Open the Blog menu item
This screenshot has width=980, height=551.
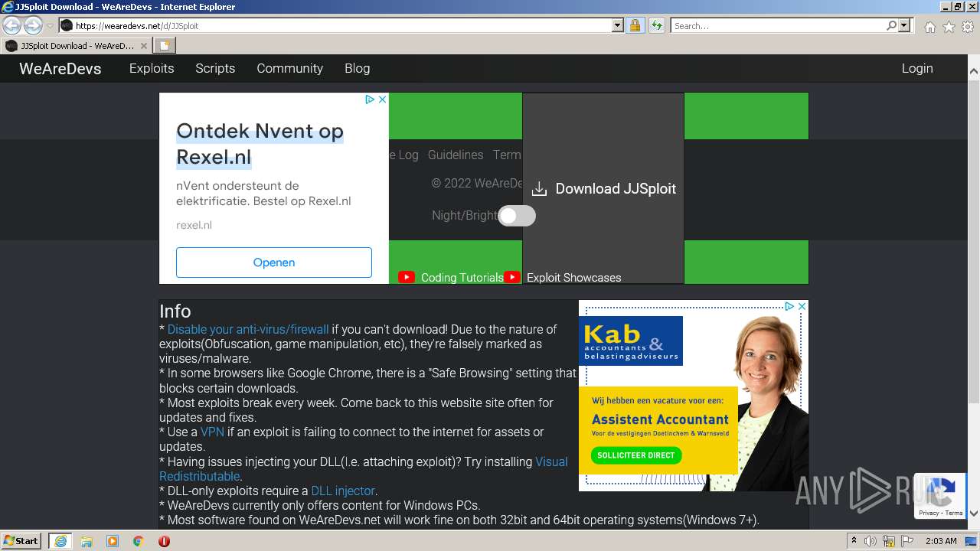[x=357, y=68]
